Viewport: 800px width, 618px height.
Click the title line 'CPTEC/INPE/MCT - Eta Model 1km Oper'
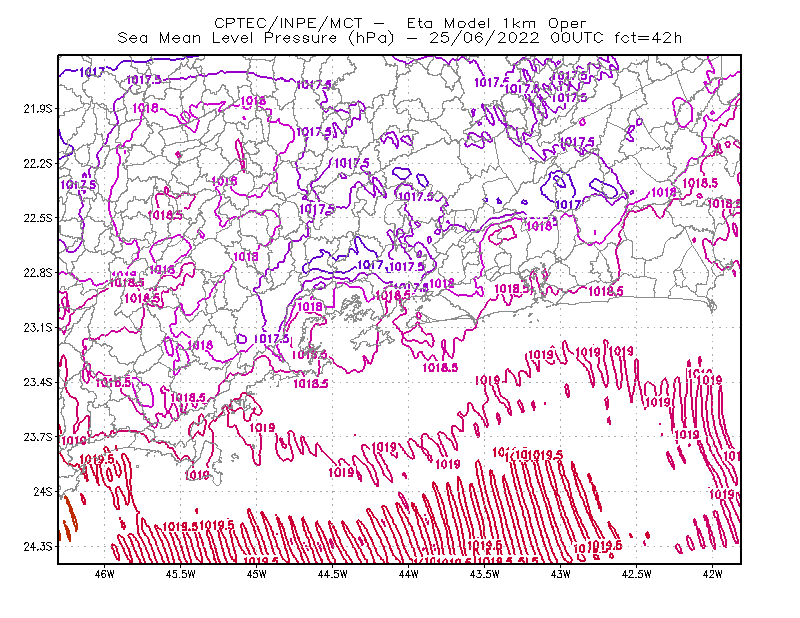pyautogui.click(x=400, y=23)
